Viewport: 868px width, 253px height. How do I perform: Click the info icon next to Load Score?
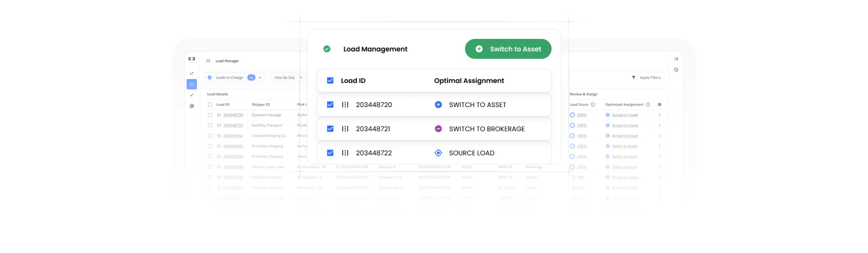pyautogui.click(x=593, y=105)
